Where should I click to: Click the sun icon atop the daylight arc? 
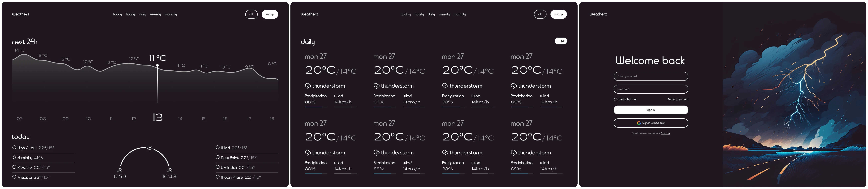point(150,148)
